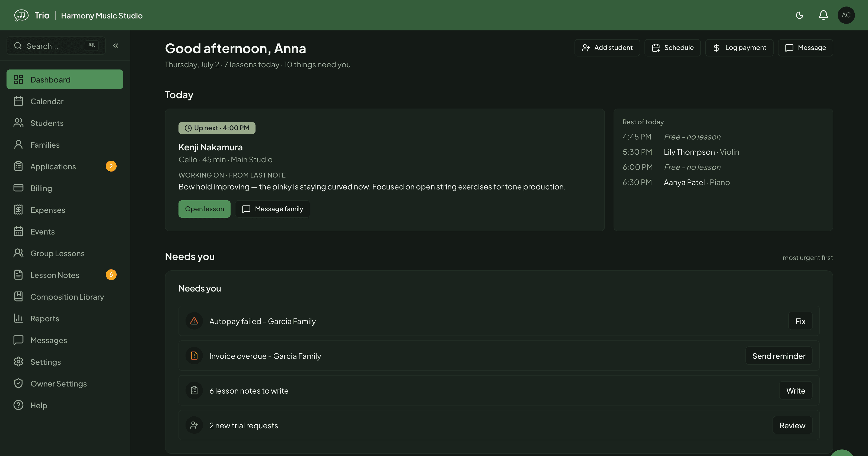Open Group Lessons page

[65, 253]
